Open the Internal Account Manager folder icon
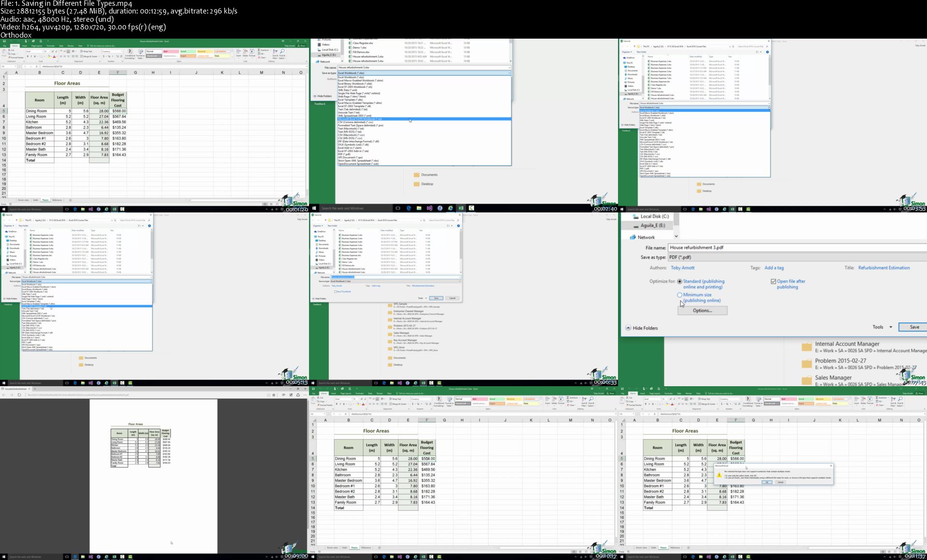 click(806, 347)
